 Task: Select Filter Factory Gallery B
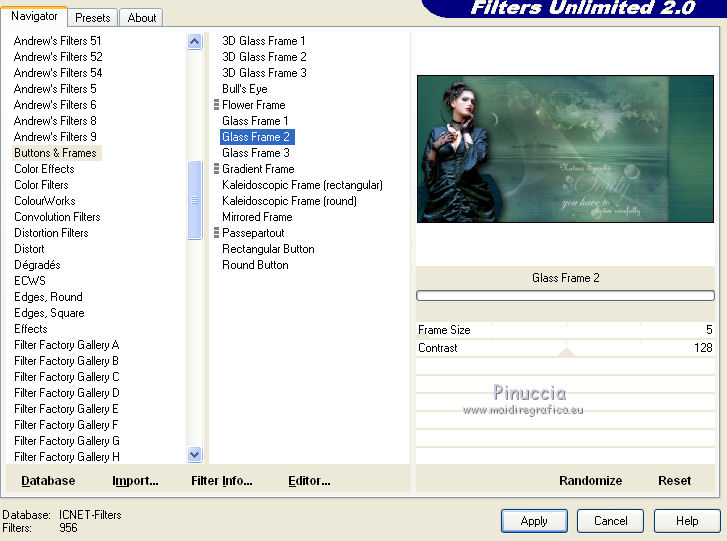tap(66, 361)
